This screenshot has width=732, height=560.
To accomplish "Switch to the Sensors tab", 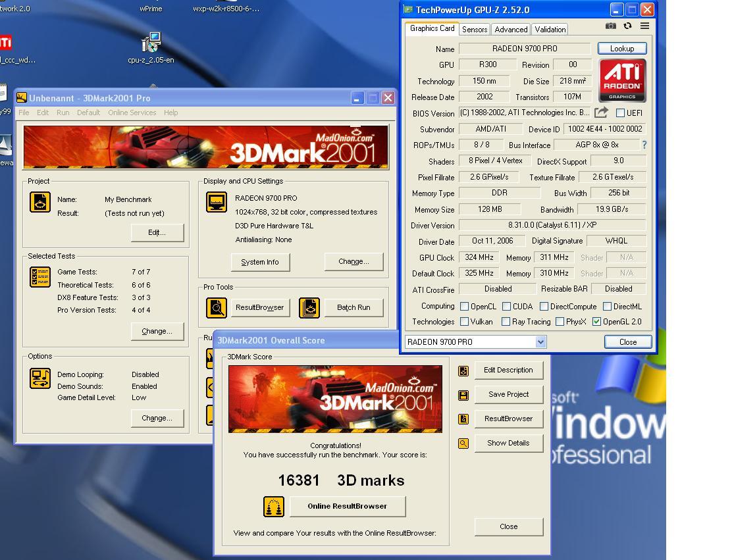I will (x=474, y=30).
